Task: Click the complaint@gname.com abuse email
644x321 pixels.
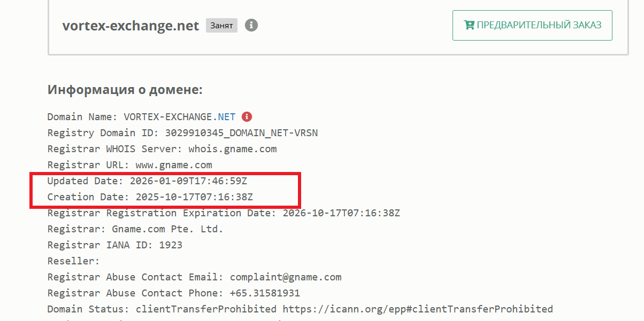Action: coord(286,277)
